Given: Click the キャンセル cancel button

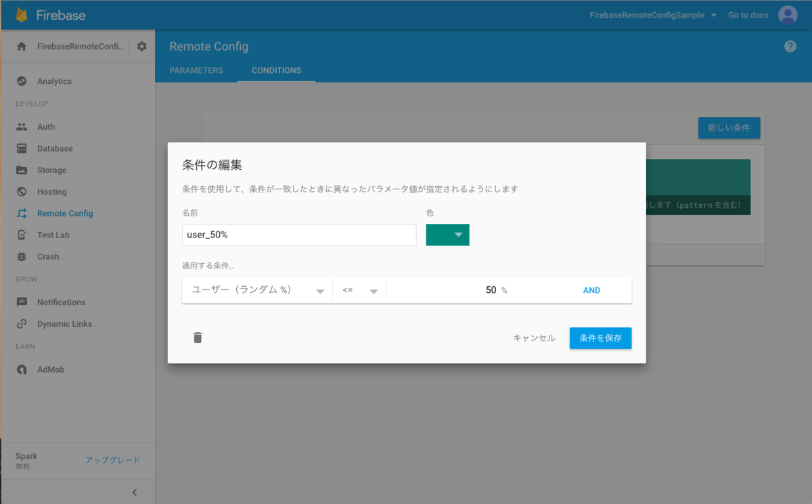Looking at the screenshot, I should click(x=534, y=338).
